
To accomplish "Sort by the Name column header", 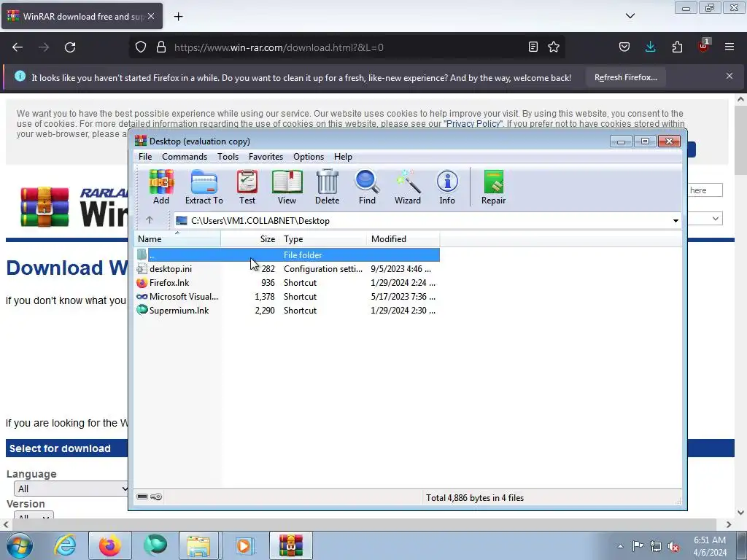I will [177, 239].
